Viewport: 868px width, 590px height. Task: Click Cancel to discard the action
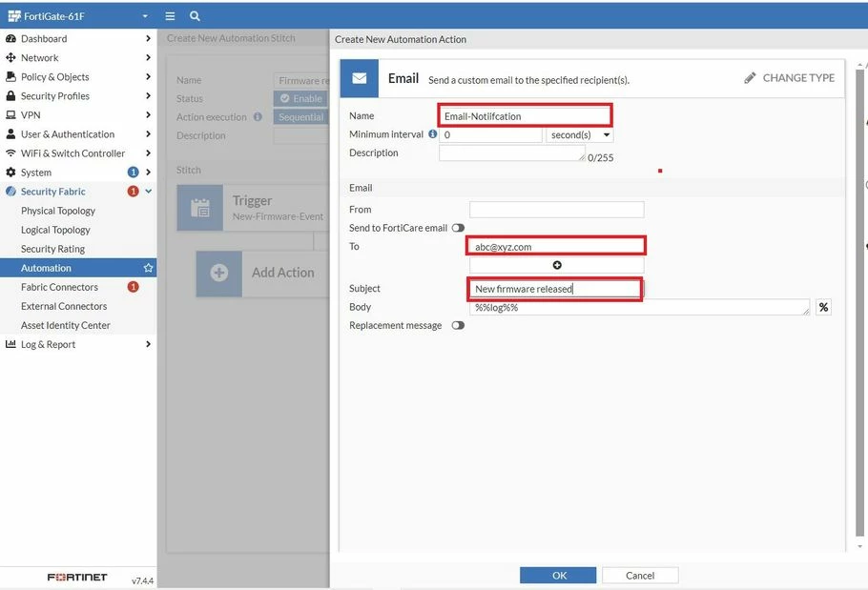click(640, 575)
